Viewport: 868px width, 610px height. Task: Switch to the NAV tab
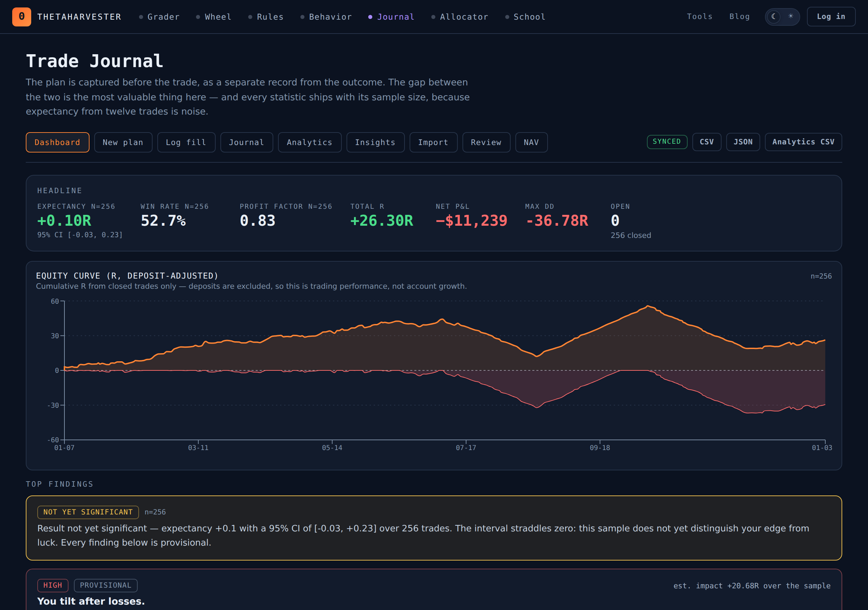531,142
